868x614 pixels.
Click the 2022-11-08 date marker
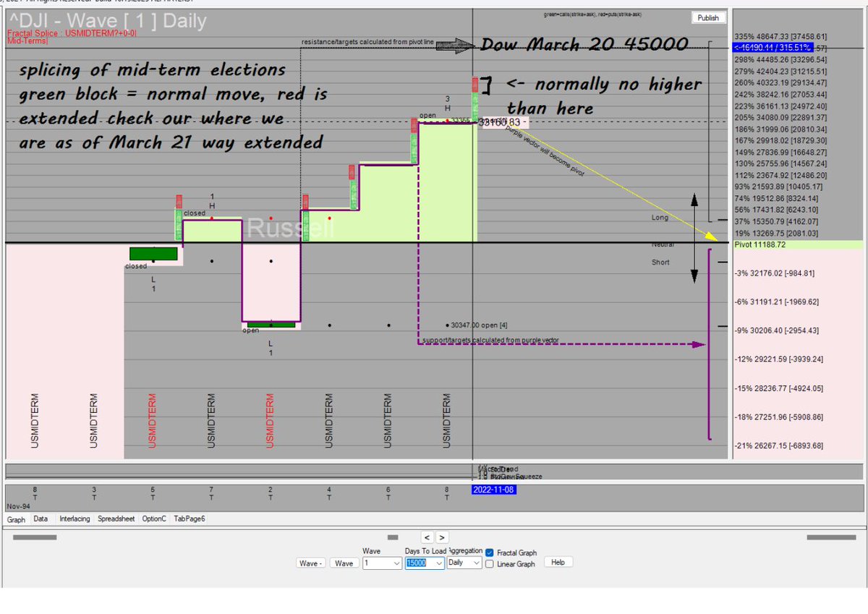click(493, 490)
